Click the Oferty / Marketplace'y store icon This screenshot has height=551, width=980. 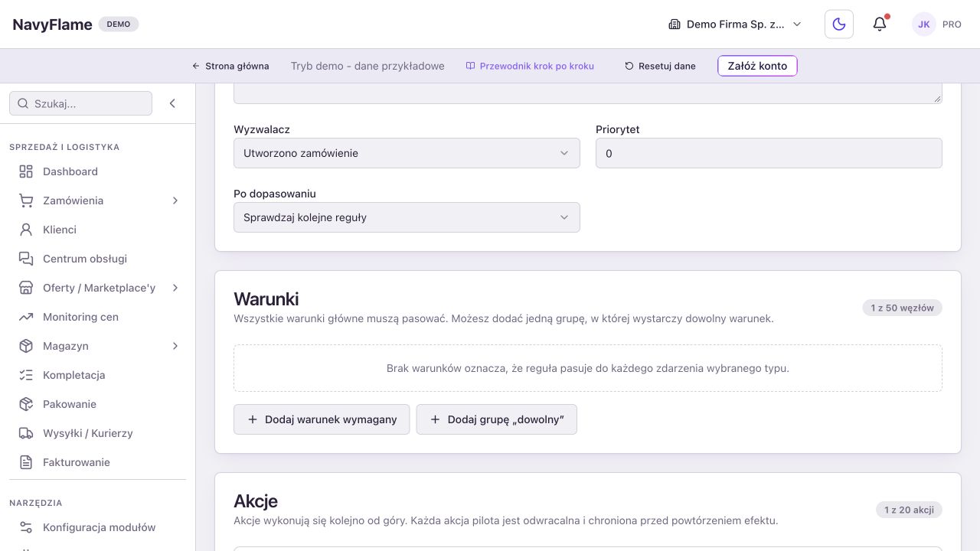[26, 288]
